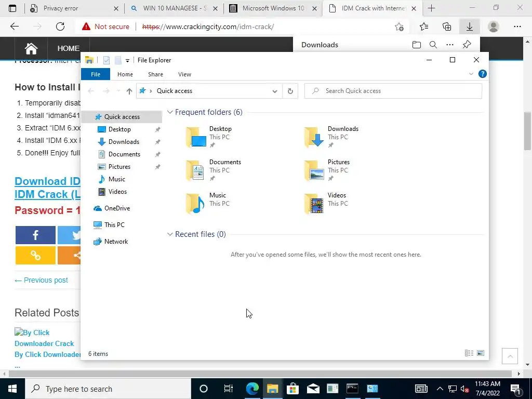Screen dimensions: 532x399
Task: Open Edge vertical tabs menu
Action: tap(12, 8)
